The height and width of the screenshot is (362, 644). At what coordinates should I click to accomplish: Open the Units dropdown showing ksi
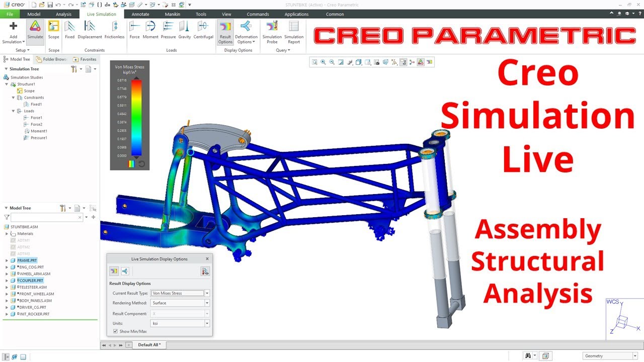pyautogui.click(x=207, y=324)
